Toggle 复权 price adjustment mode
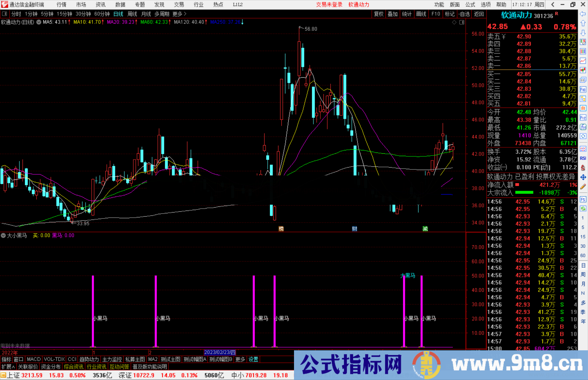The width and height of the screenshot is (588, 380). pos(379,14)
